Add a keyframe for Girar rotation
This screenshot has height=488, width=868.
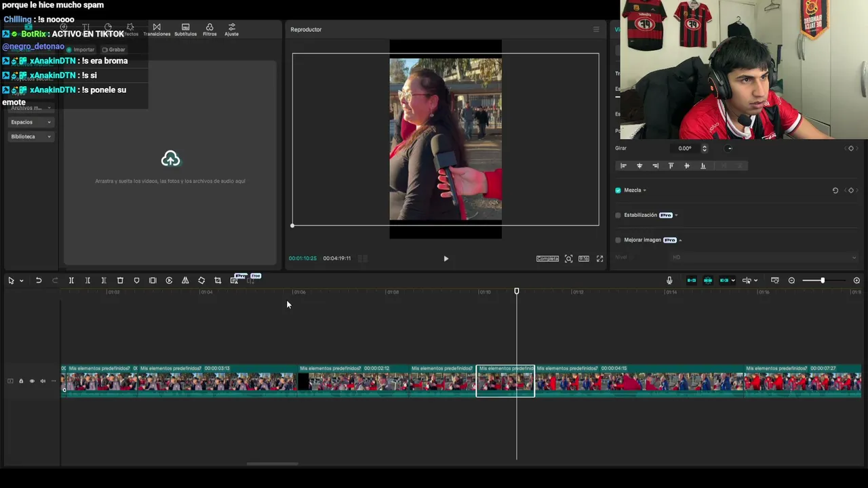[851, 148]
